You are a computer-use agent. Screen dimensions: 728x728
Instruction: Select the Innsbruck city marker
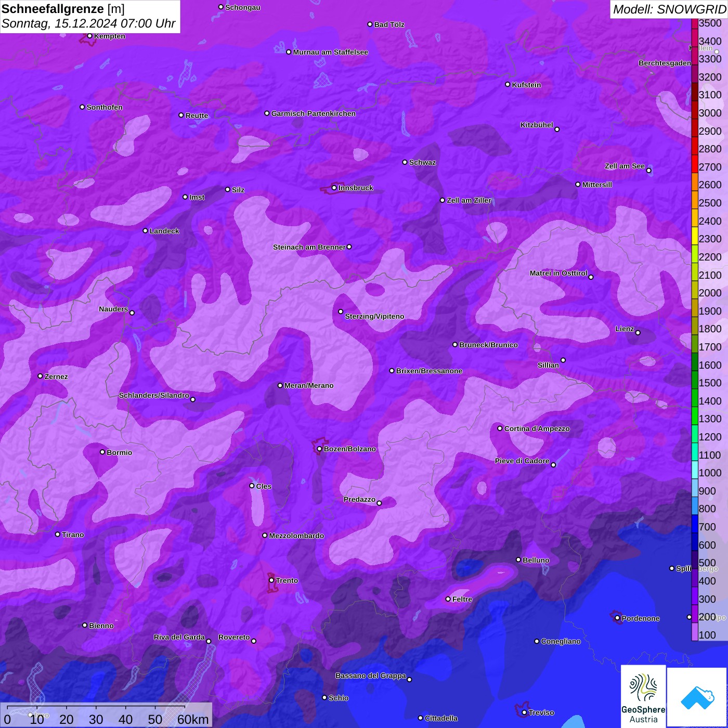point(334,188)
